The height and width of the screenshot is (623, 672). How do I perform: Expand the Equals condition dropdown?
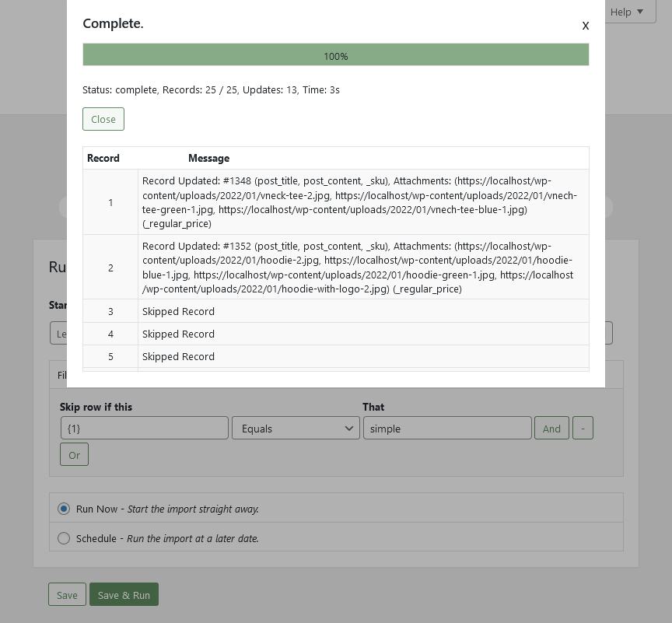tap(296, 428)
